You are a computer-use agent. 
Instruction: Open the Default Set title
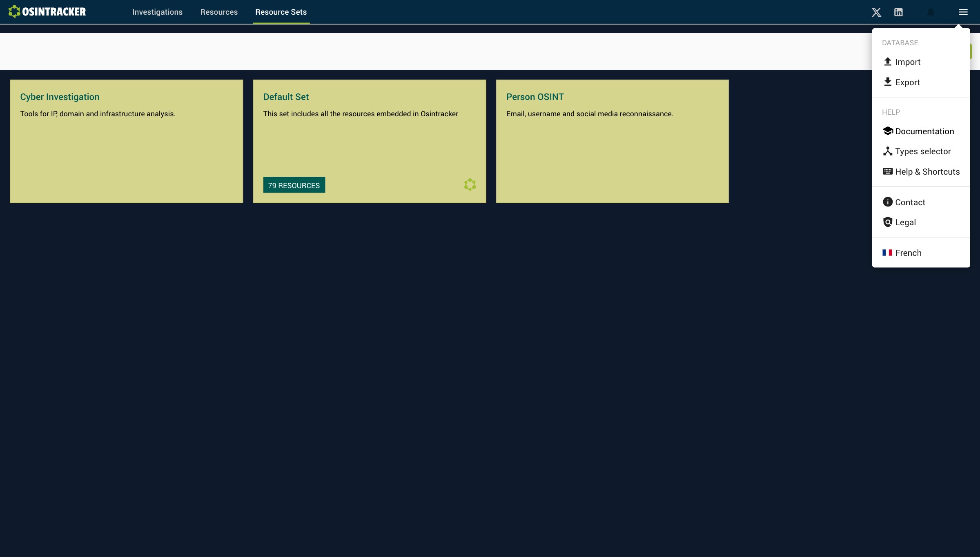click(286, 97)
